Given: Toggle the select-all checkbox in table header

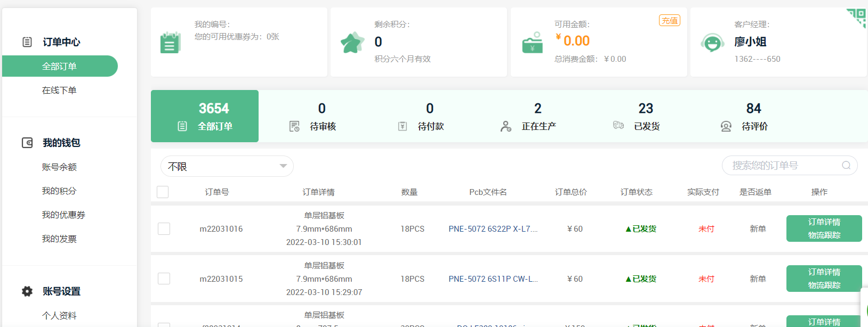Looking at the screenshot, I should coord(163,192).
